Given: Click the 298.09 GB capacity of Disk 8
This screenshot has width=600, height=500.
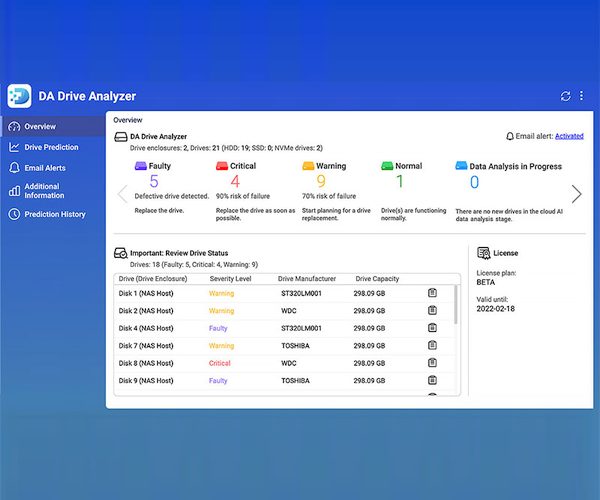Looking at the screenshot, I should point(369,363).
